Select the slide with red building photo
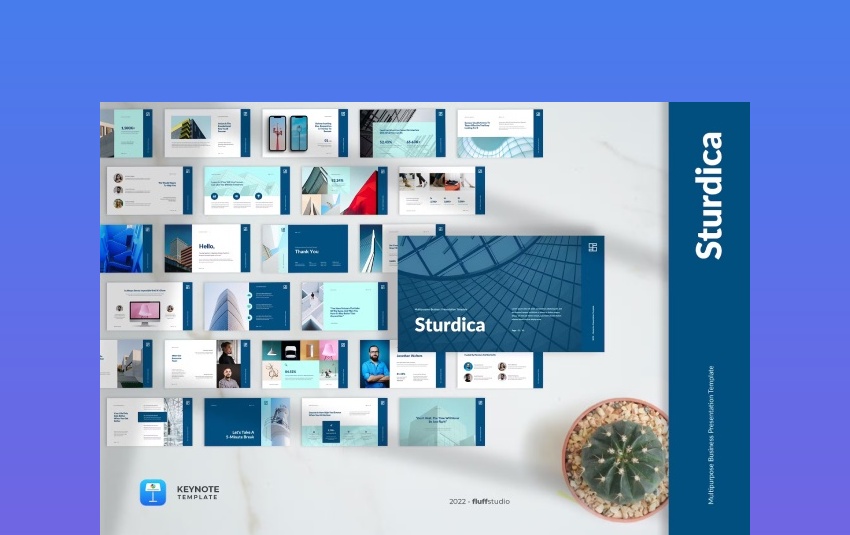Screen dimensions: 850x535 344,191
